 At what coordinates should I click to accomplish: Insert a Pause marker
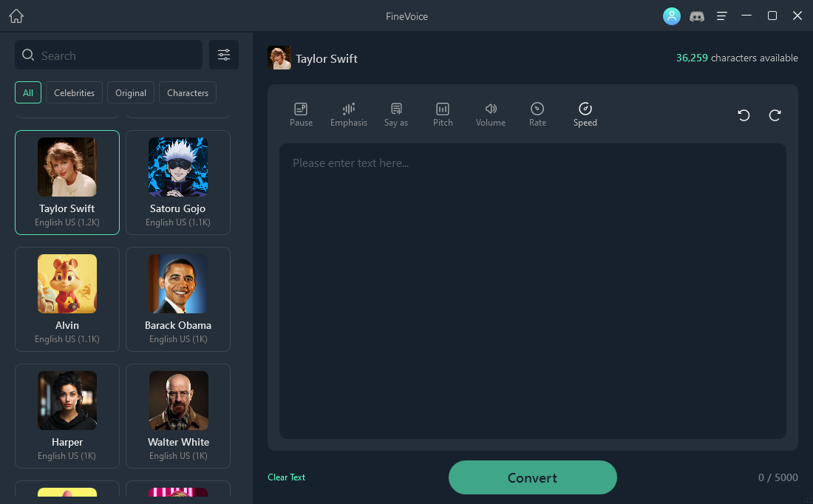click(302, 115)
